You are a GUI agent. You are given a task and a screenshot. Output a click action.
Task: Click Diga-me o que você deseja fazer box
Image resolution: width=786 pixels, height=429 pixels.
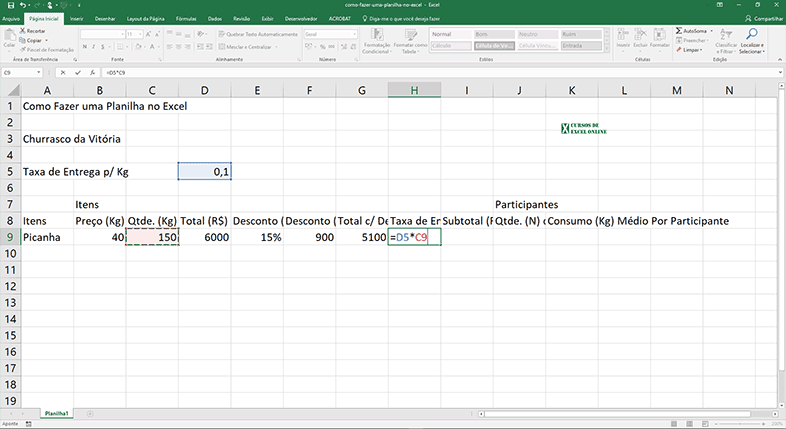[x=401, y=19]
